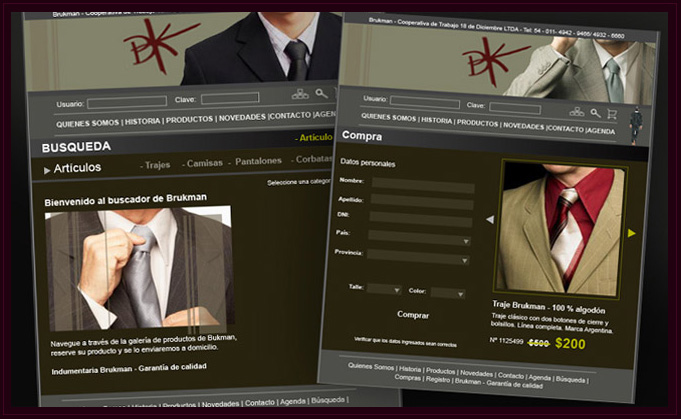
Task: Click the sitemap icon in the left page
Action: (300, 94)
